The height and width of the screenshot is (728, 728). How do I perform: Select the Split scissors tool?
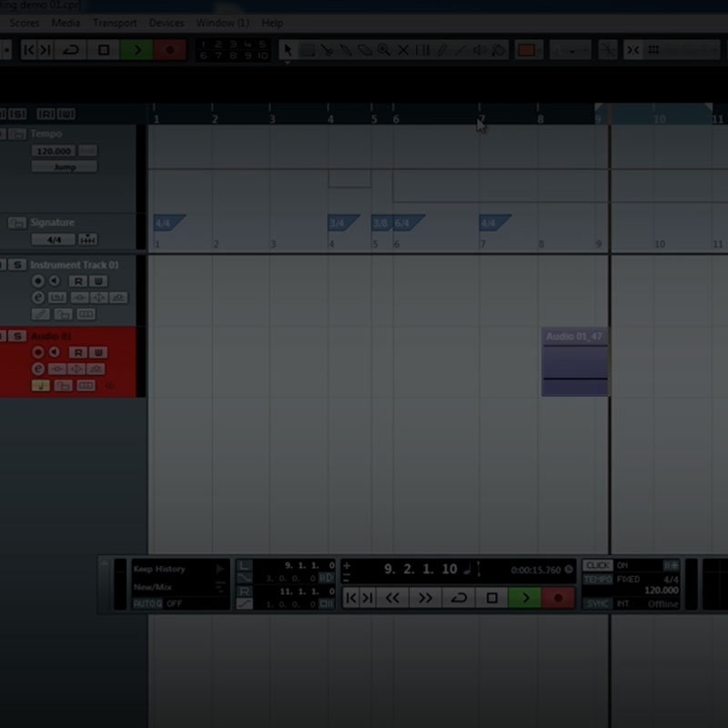click(x=327, y=50)
